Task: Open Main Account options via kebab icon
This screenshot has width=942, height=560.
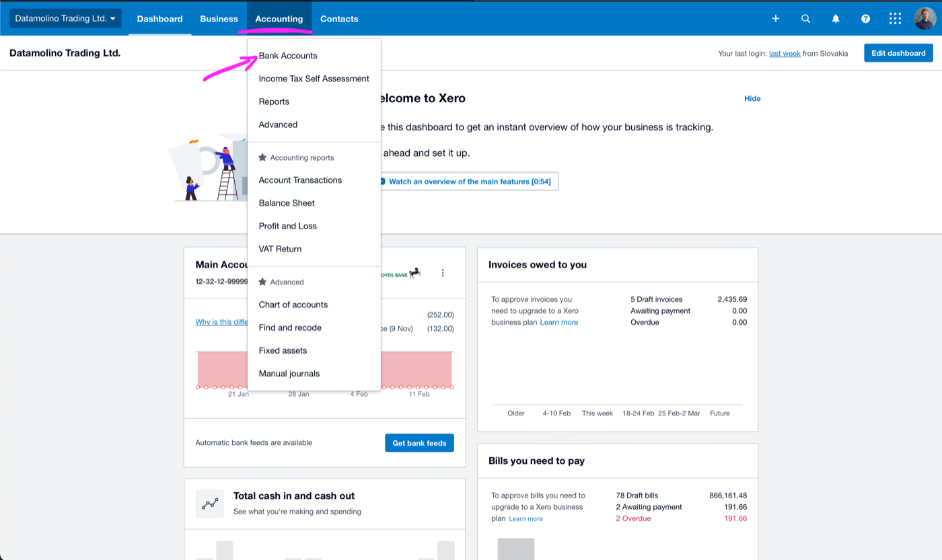Action: (443, 272)
